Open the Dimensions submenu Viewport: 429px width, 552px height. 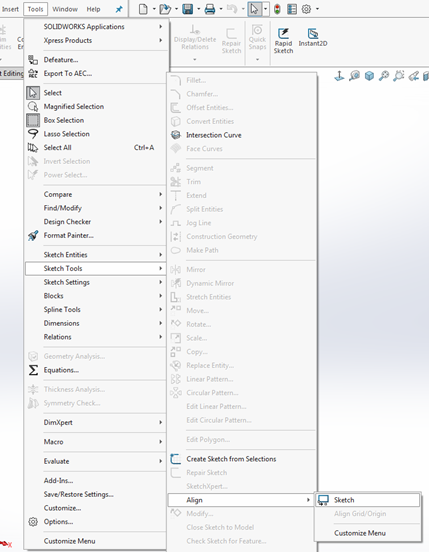pyautogui.click(x=95, y=323)
